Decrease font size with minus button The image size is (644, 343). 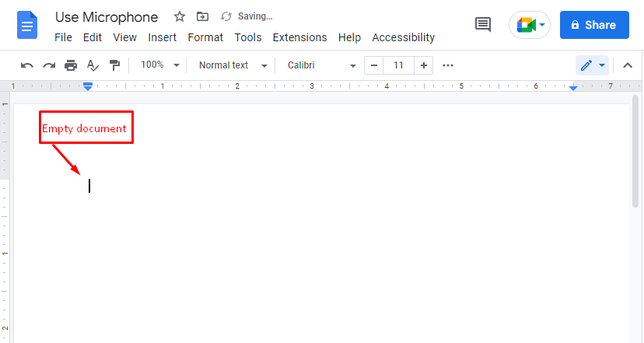pyautogui.click(x=374, y=65)
